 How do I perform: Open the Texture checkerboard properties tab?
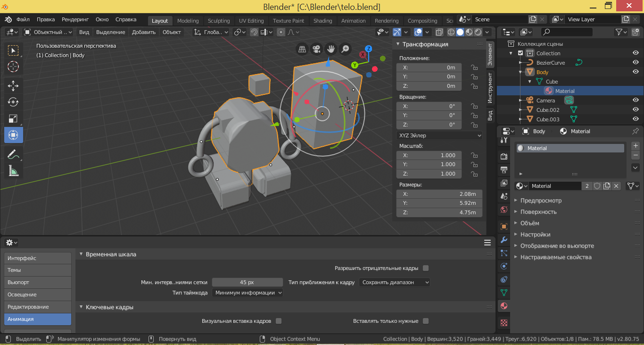(x=504, y=323)
